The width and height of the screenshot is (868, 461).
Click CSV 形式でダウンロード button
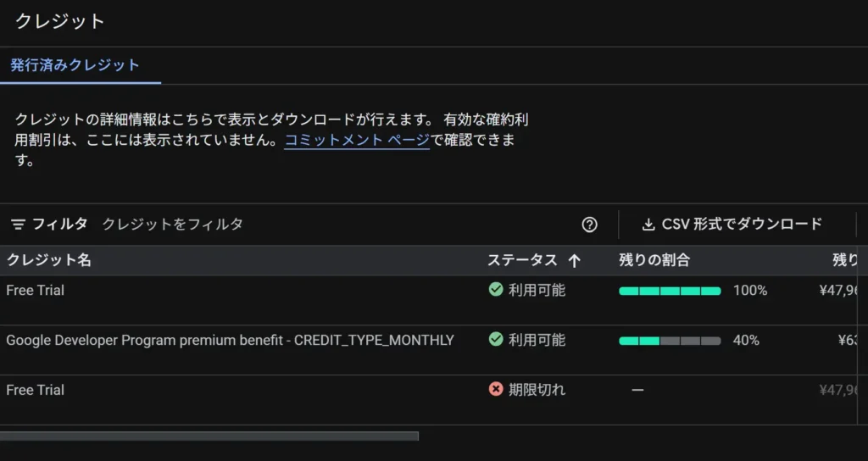[x=732, y=224]
